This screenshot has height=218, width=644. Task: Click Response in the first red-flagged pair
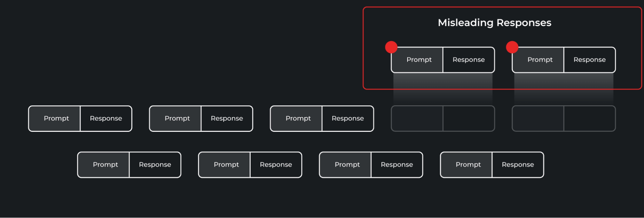[469, 60]
